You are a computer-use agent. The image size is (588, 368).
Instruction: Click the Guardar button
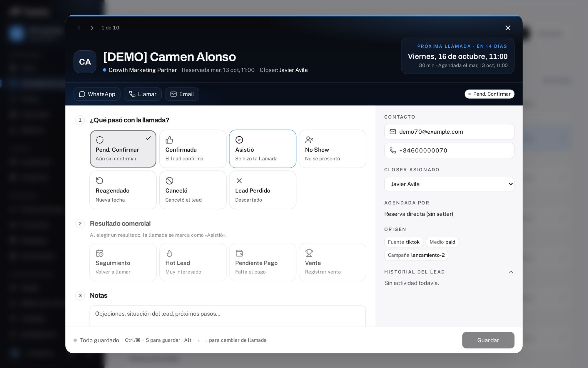[488, 340]
